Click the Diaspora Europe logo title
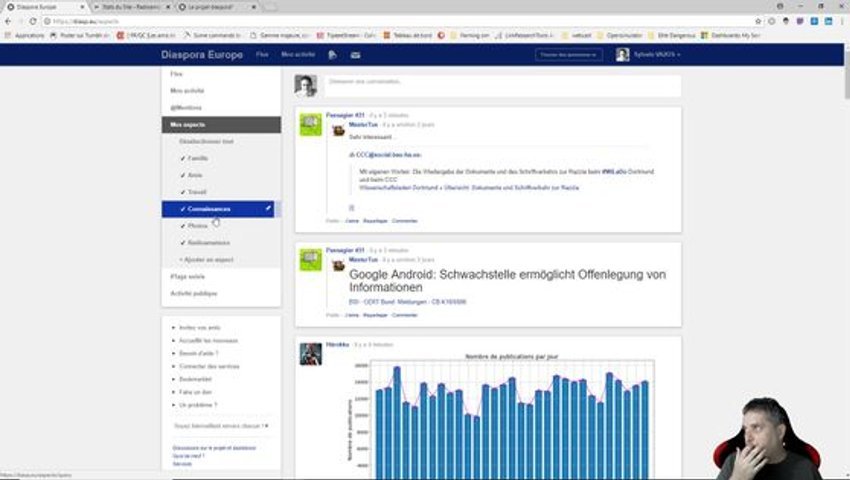The image size is (850, 480). 202,55
